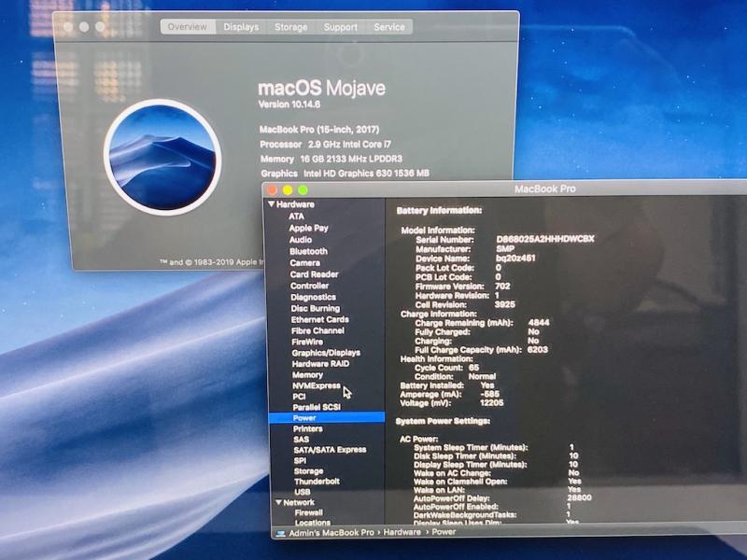Click the Processor 2.9 GHz Intel Core i7 line
Screen dimensions: 747x560
[x=325, y=145]
